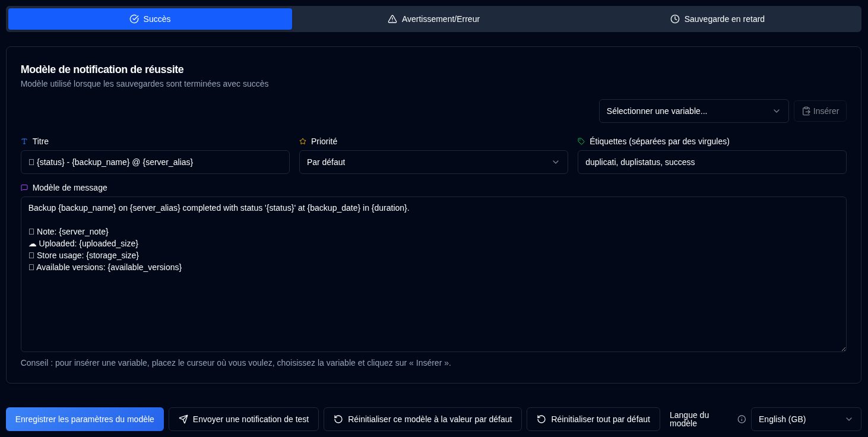The height and width of the screenshot is (437, 868).
Task: Click the green tag icon beside Étiquettes
Action: tap(581, 141)
